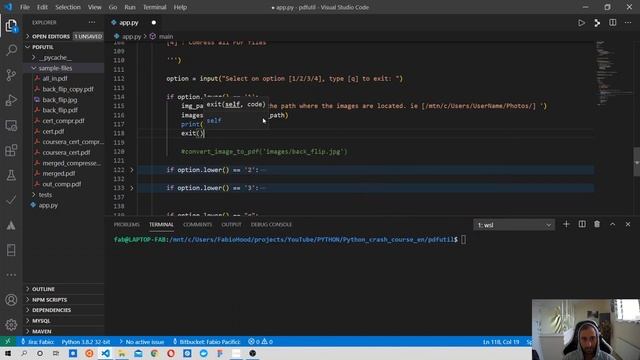Open the Remote Explorer view

coord(11,125)
